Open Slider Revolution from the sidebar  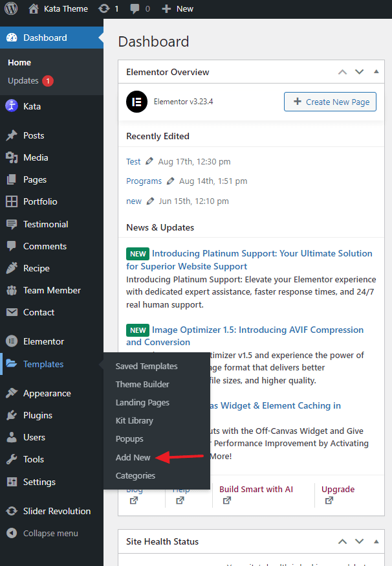pyautogui.click(x=56, y=511)
